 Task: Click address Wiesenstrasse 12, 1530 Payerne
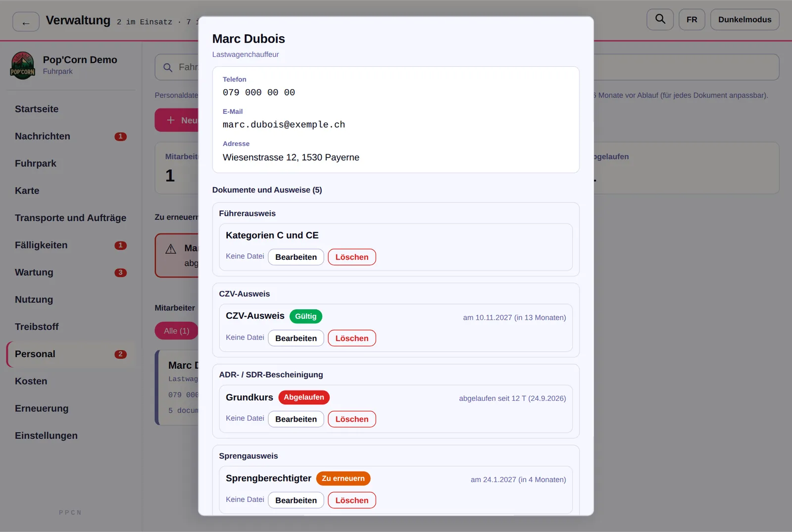(x=291, y=157)
